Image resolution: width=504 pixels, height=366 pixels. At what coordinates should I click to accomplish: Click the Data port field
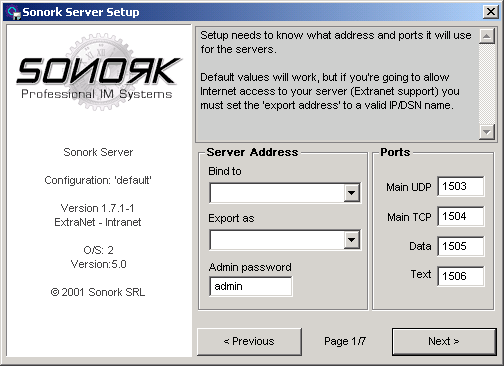click(461, 246)
